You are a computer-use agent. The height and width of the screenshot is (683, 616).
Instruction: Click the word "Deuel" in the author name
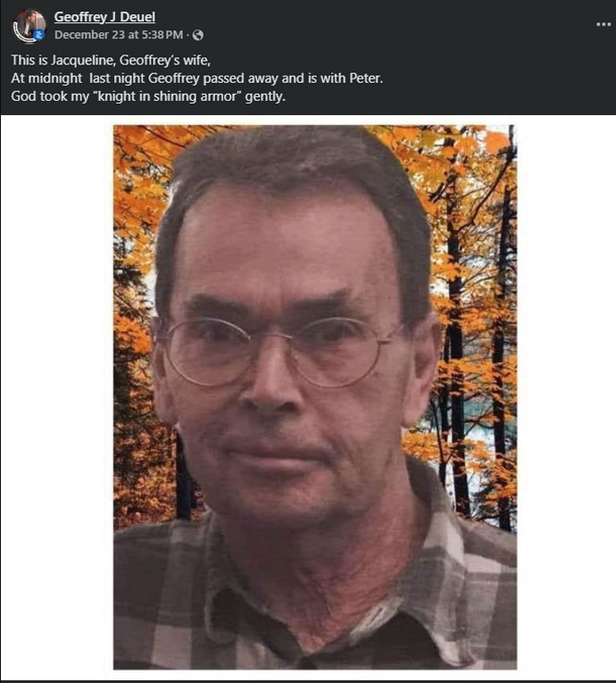[137, 17]
